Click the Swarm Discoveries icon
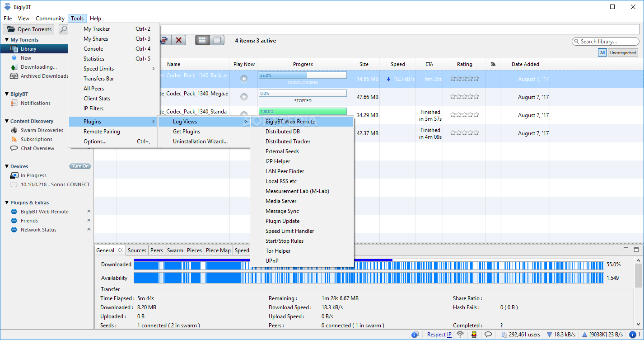644x340 pixels. 14,130
